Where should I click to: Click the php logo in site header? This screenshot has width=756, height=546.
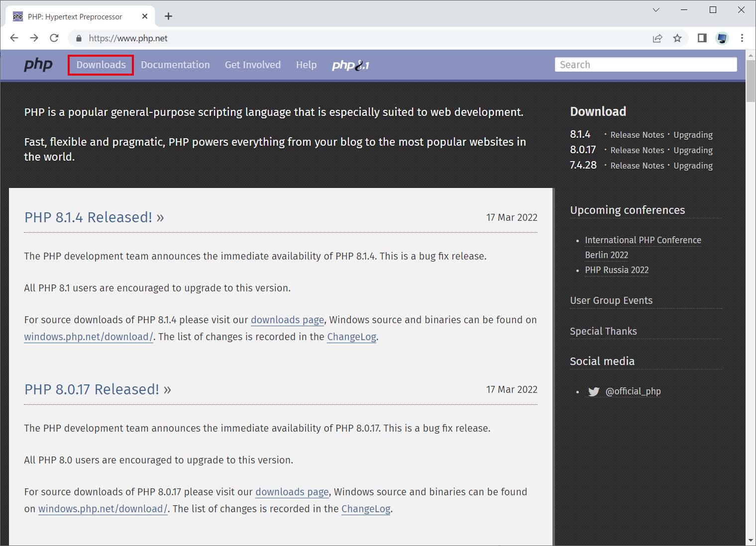pyautogui.click(x=38, y=65)
